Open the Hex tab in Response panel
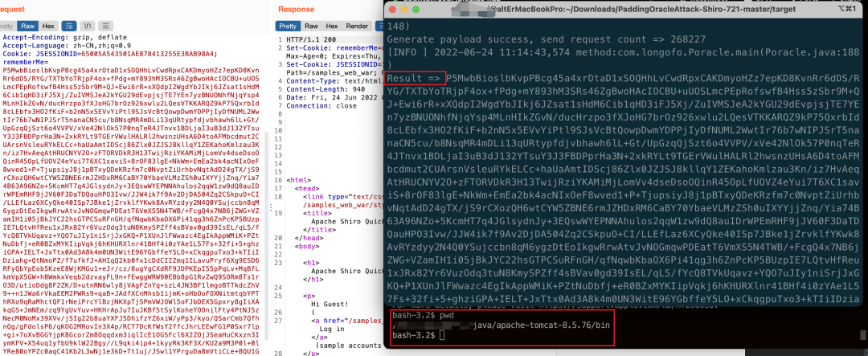 (332, 26)
